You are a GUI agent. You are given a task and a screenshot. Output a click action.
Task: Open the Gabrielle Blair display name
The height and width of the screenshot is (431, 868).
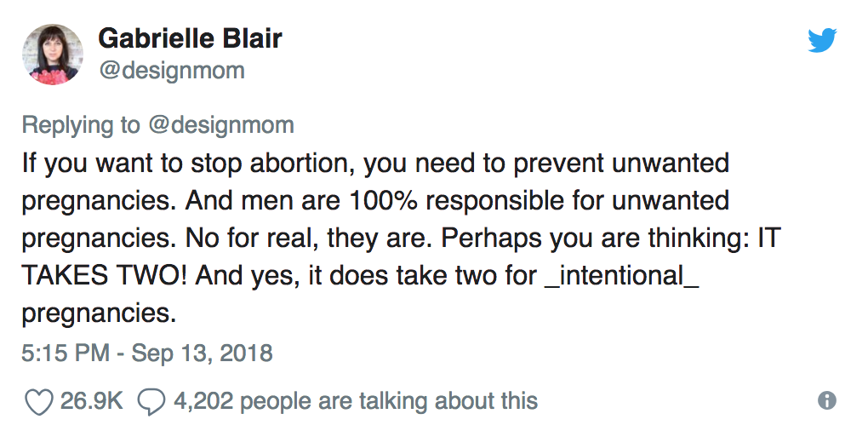pos(190,39)
